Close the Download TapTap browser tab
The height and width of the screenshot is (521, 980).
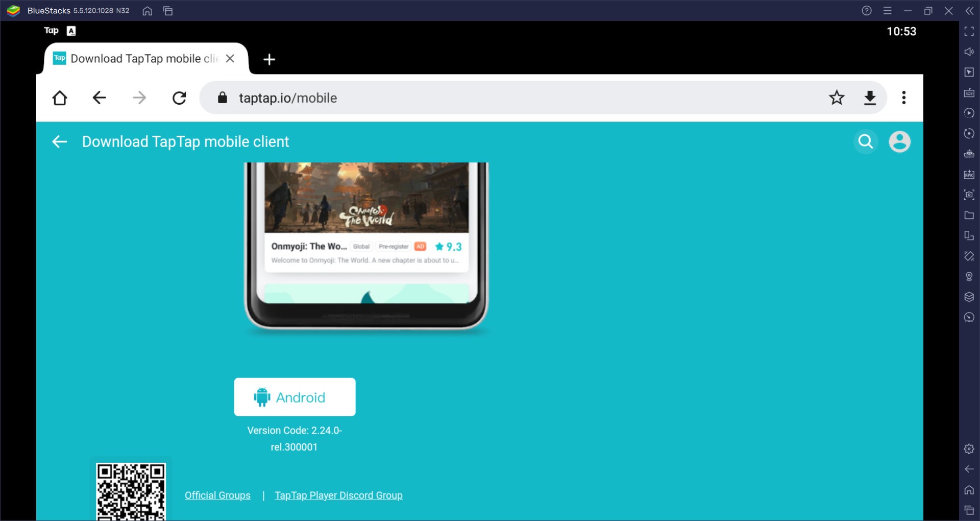tap(230, 59)
